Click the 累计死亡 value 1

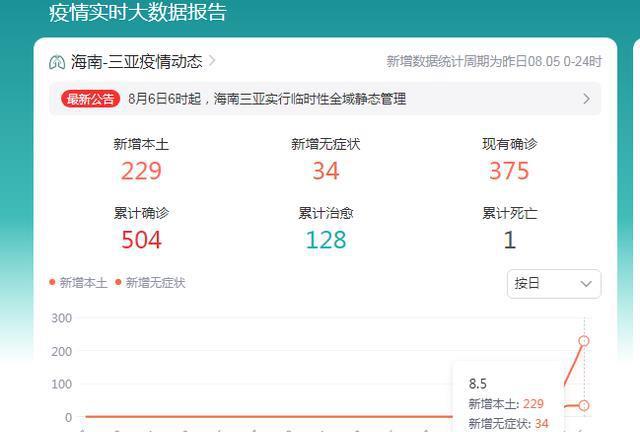pos(509,240)
